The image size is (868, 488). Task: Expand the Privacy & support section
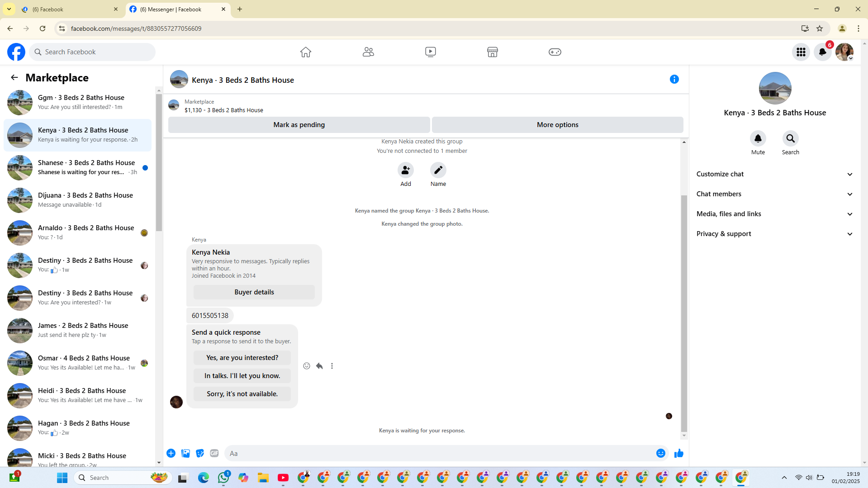(775, 234)
